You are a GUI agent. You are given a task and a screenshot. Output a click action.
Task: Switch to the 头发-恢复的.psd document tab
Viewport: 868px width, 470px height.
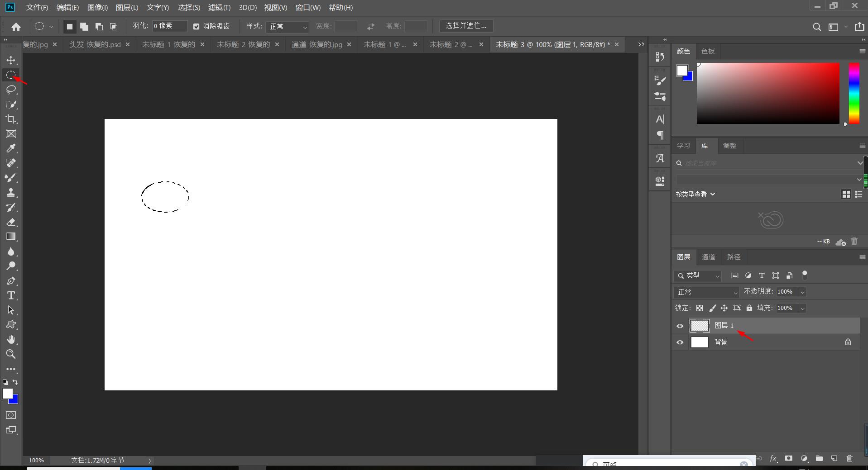[x=95, y=44]
